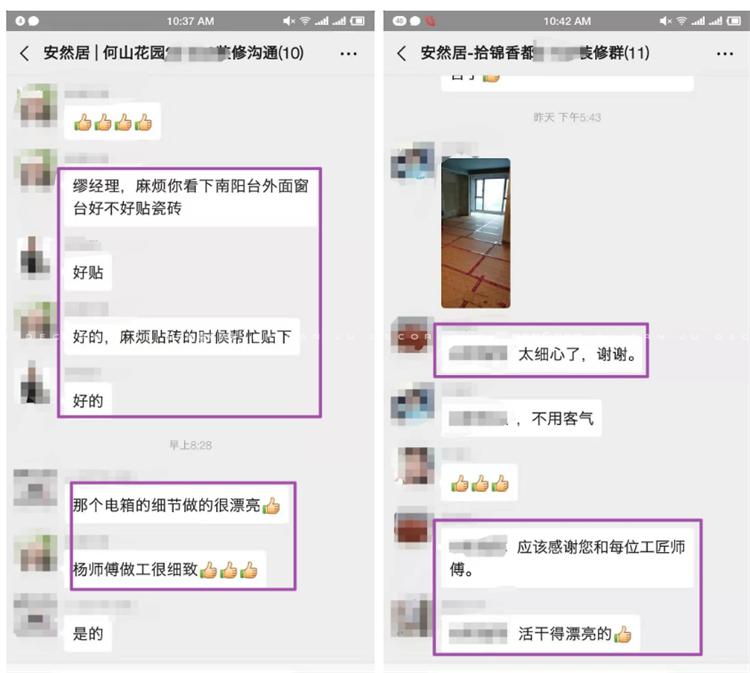Tap avatar beside the room photo
This screenshot has height=673, width=750.
[x=412, y=162]
